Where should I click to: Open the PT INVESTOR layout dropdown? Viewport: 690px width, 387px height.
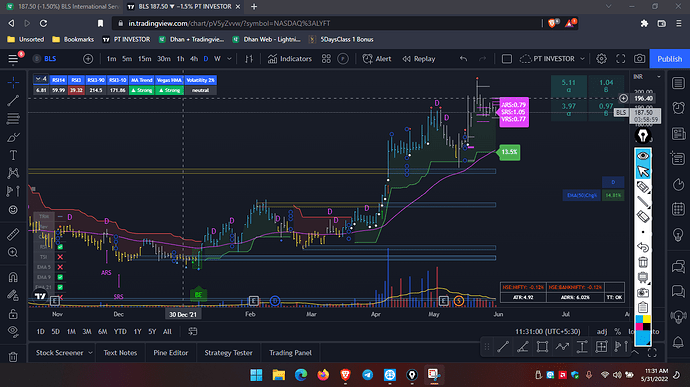pos(553,59)
